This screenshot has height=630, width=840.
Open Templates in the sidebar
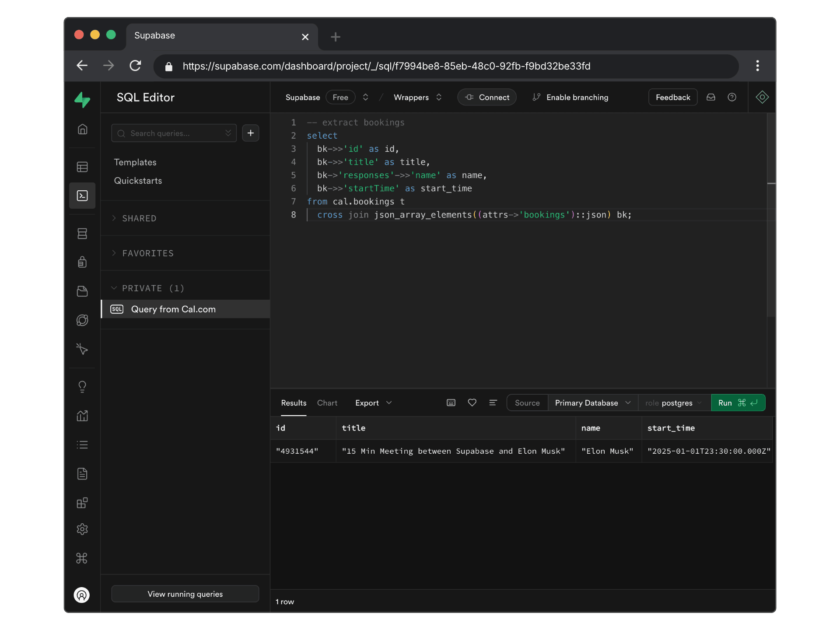click(x=135, y=162)
